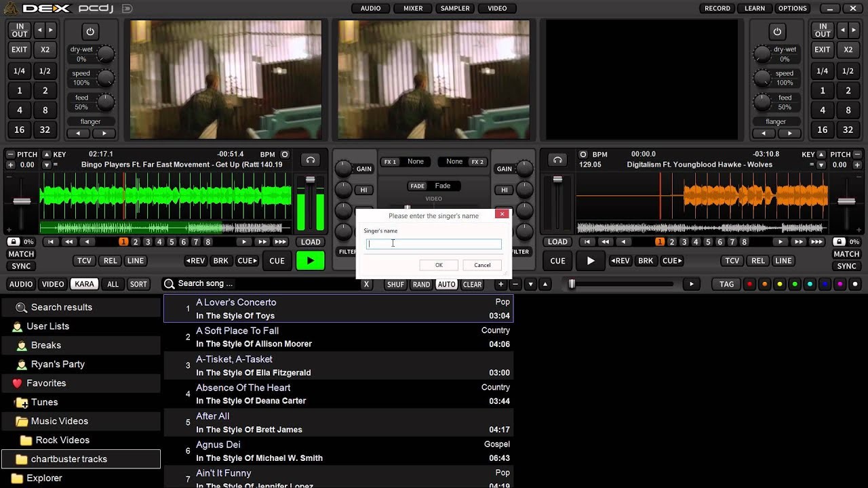The height and width of the screenshot is (488, 868).
Task: Click OK in the singer's name dialog
Action: coord(438,264)
